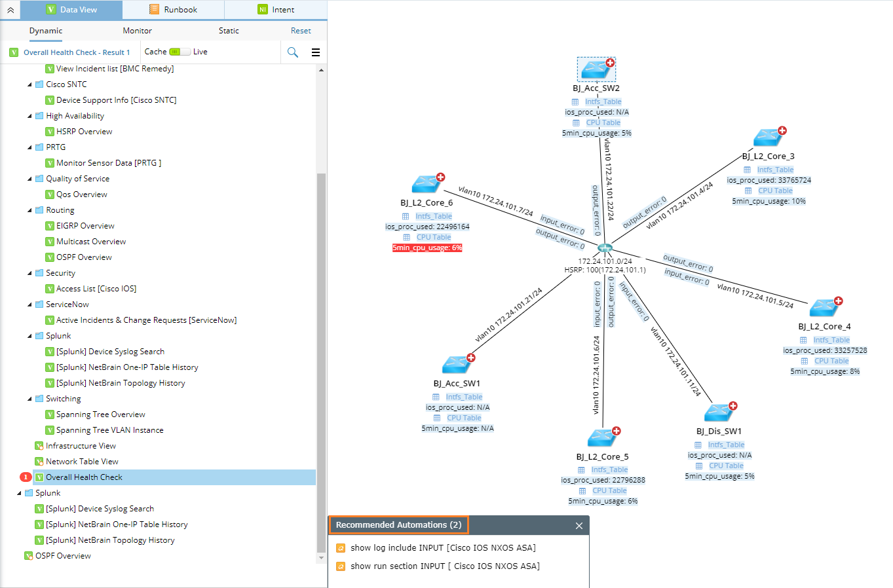
Task: Collapse the PRTG folder
Action: pos(29,147)
